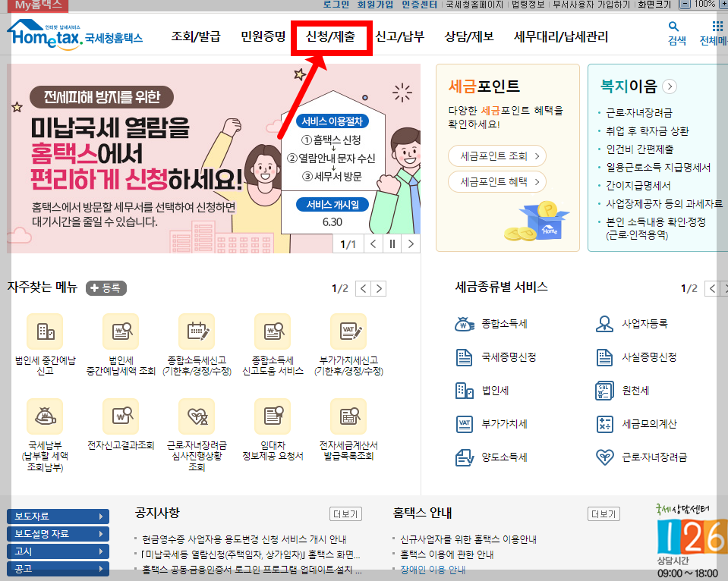Viewport: 728px width, 581px height.
Task: Expand the 고시 sidebar item
Action: click(x=58, y=551)
